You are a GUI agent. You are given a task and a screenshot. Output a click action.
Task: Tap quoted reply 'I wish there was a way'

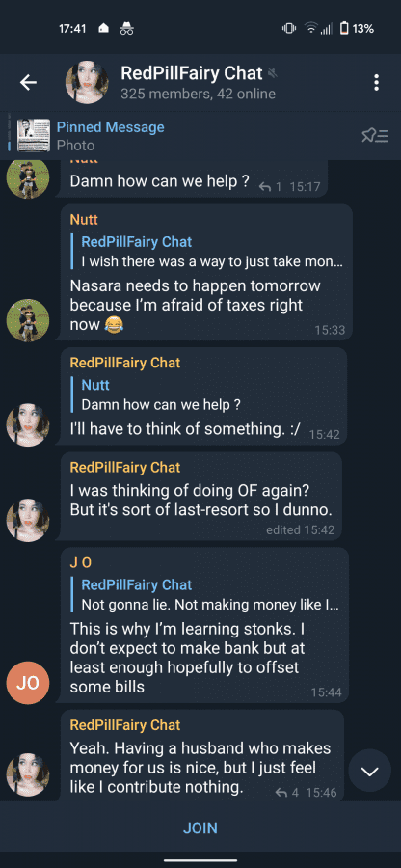pos(212,253)
